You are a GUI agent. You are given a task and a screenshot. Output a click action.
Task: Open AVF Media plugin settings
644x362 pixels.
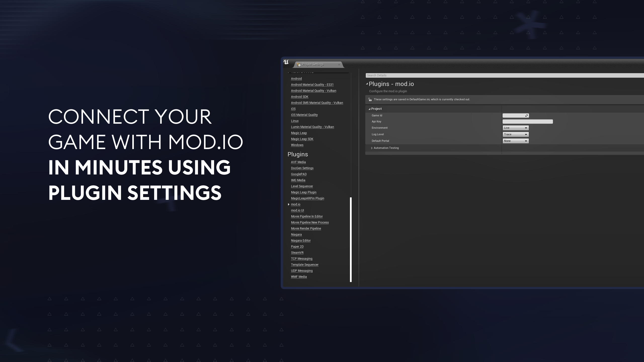298,162
